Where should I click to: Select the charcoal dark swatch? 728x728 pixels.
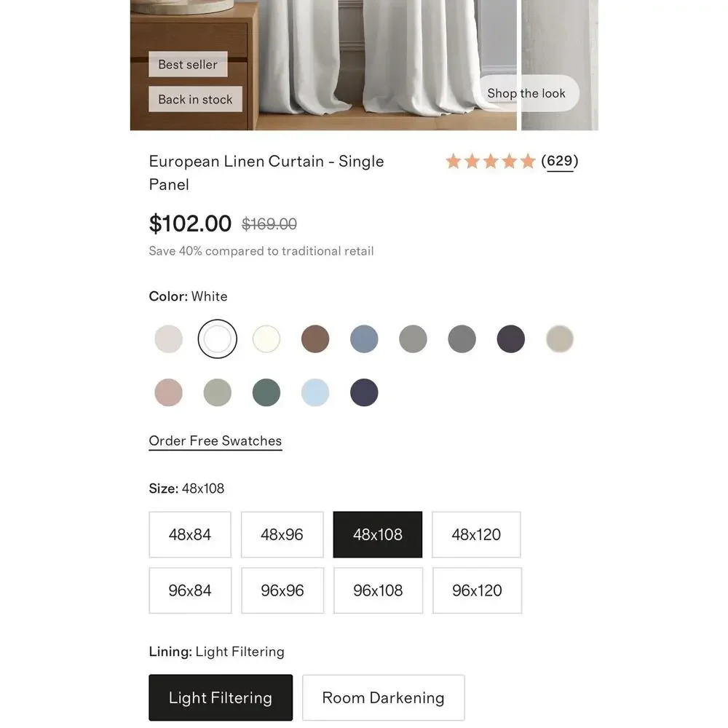511,339
